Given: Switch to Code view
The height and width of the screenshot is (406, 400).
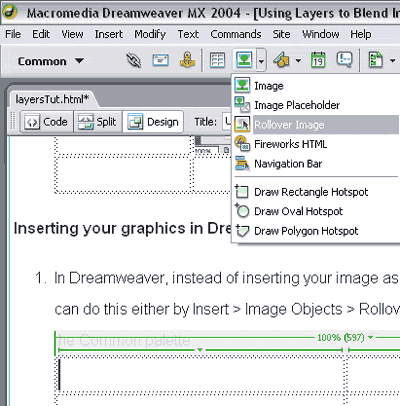Looking at the screenshot, I should pyautogui.click(x=47, y=122).
